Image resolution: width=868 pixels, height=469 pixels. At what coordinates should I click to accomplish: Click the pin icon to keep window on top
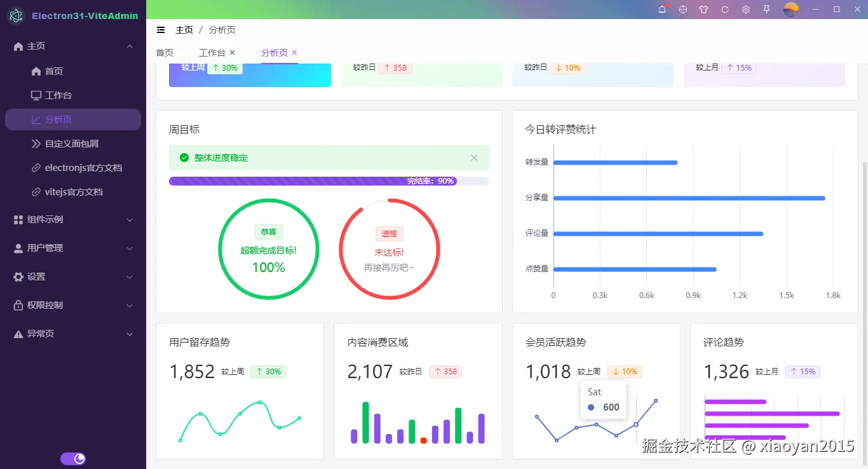tap(767, 10)
